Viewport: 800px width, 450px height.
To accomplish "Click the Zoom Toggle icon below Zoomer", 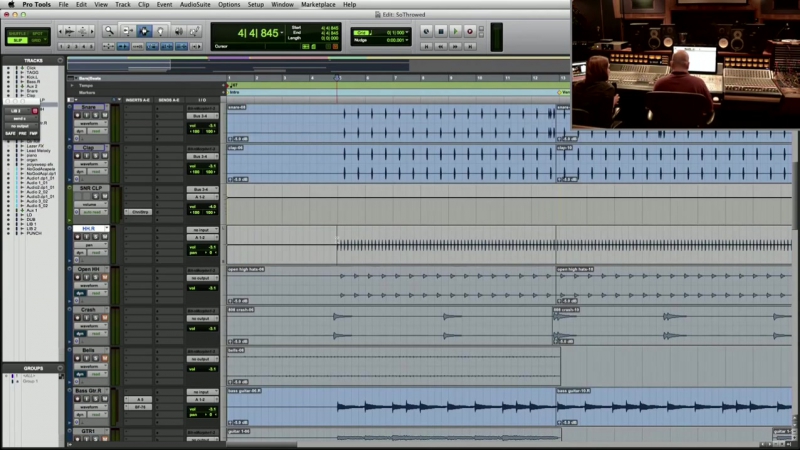I will tap(108, 46).
